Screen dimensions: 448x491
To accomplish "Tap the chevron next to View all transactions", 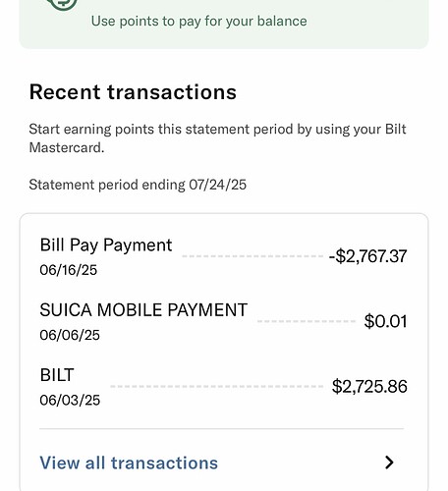I will click(x=389, y=463).
